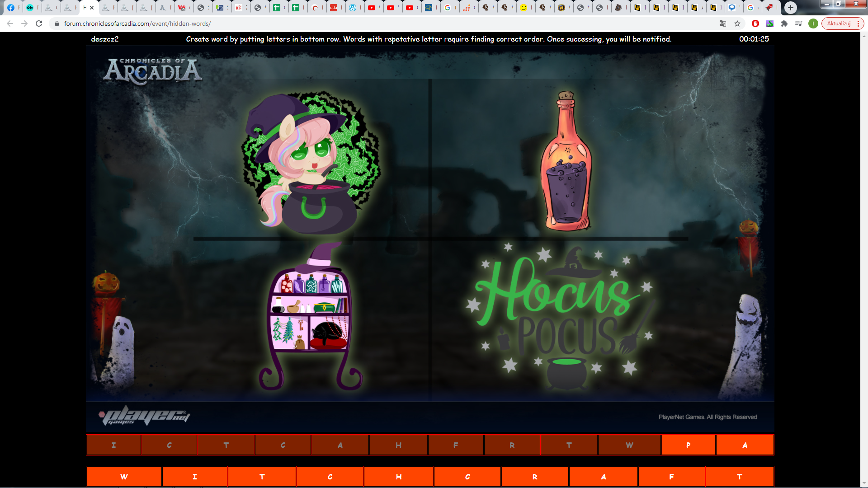Select highlighted letter P in top row
The height and width of the screenshot is (488, 868).
point(688,445)
